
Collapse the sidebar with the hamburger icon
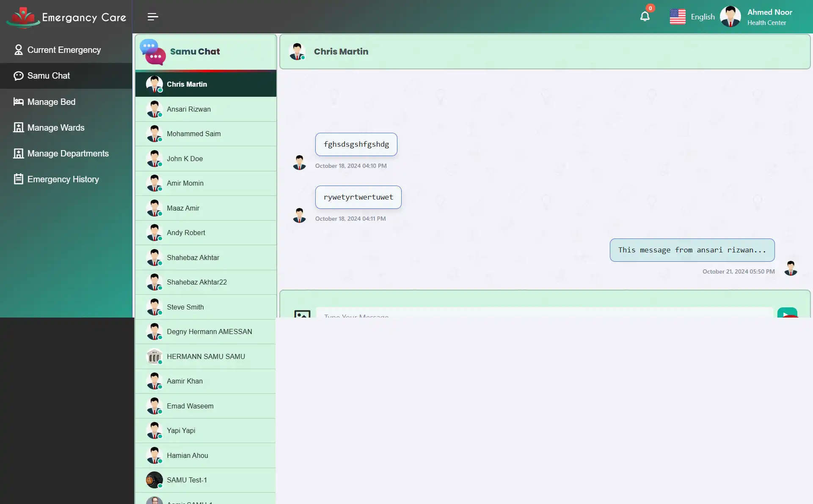[x=152, y=17]
